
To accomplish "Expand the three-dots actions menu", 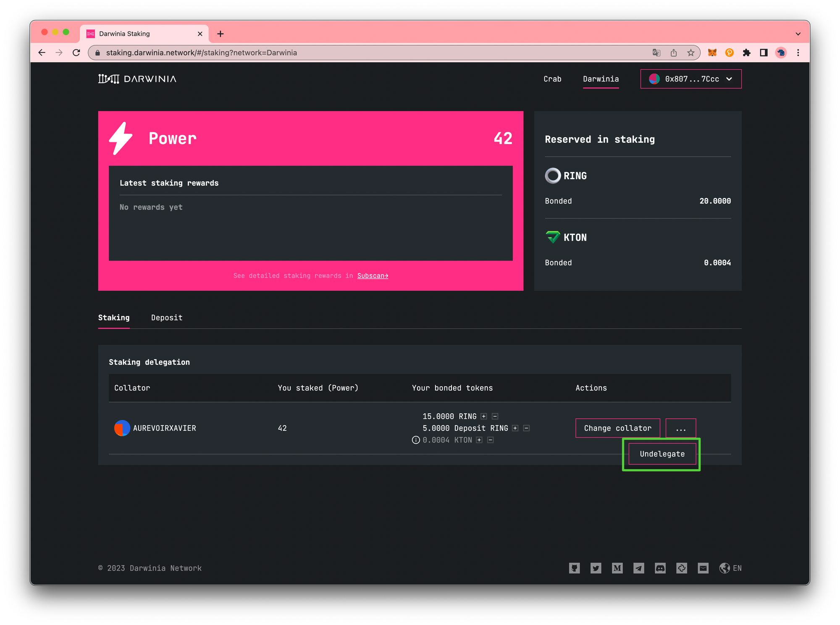I will point(680,428).
